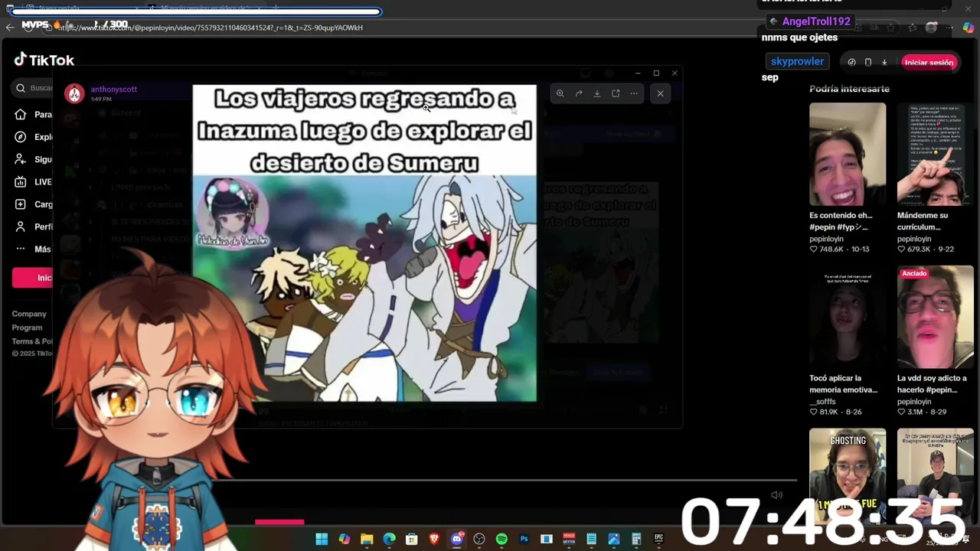980x551 pixels.
Task: Open the Windows Start button
Action: tap(322, 539)
